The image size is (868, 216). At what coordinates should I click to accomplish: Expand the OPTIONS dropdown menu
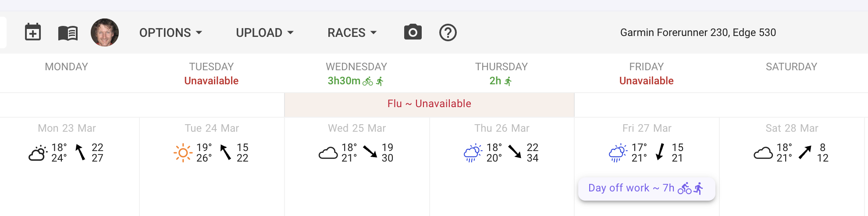pos(171,33)
